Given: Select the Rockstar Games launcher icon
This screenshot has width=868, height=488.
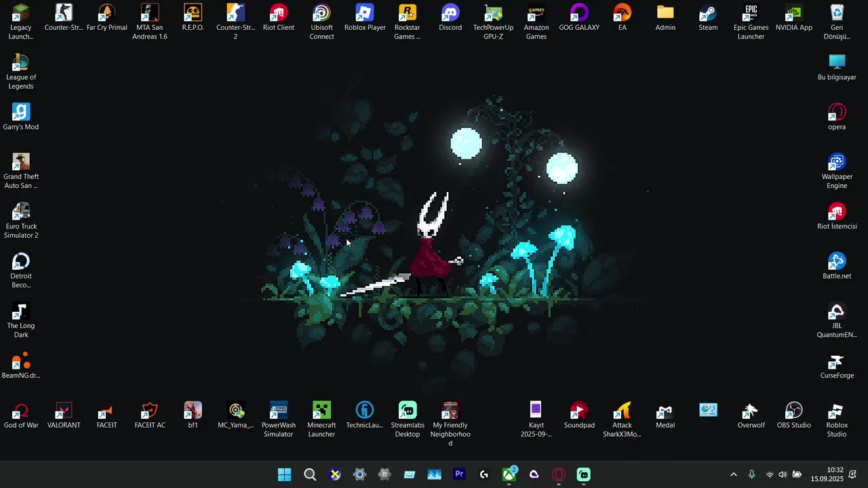Looking at the screenshot, I should pyautogui.click(x=408, y=22).
